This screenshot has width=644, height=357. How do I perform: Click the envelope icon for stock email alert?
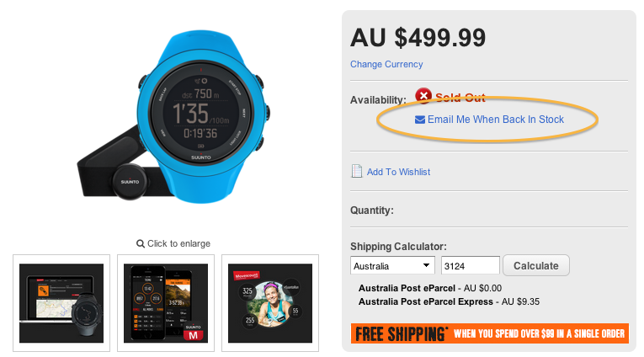pyautogui.click(x=420, y=120)
